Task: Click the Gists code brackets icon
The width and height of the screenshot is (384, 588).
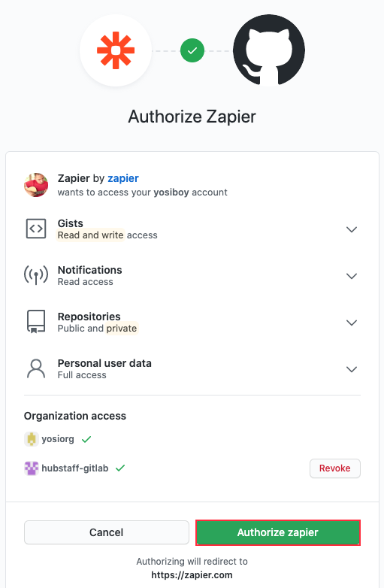Action: tap(36, 229)
